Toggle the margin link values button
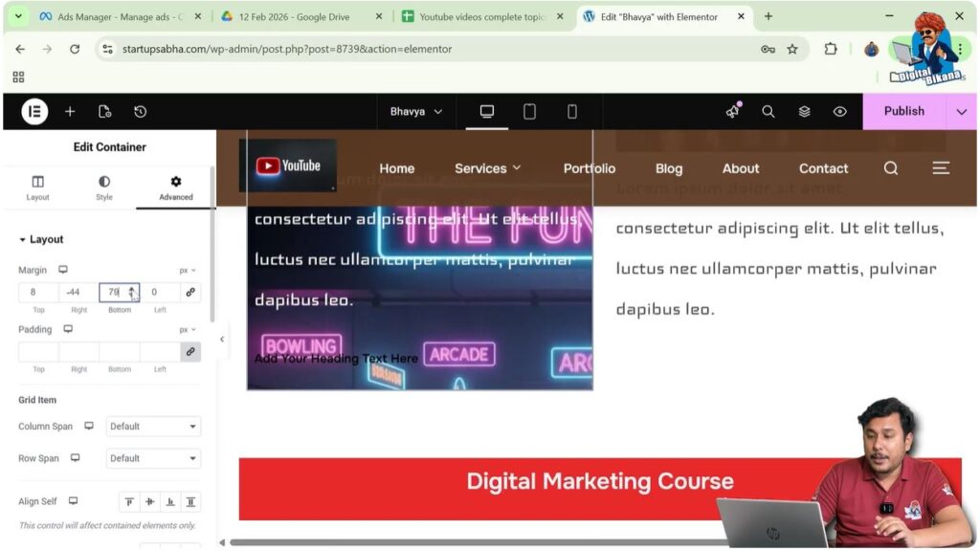This screenshot has height=551, width=980. click(190, 293)
